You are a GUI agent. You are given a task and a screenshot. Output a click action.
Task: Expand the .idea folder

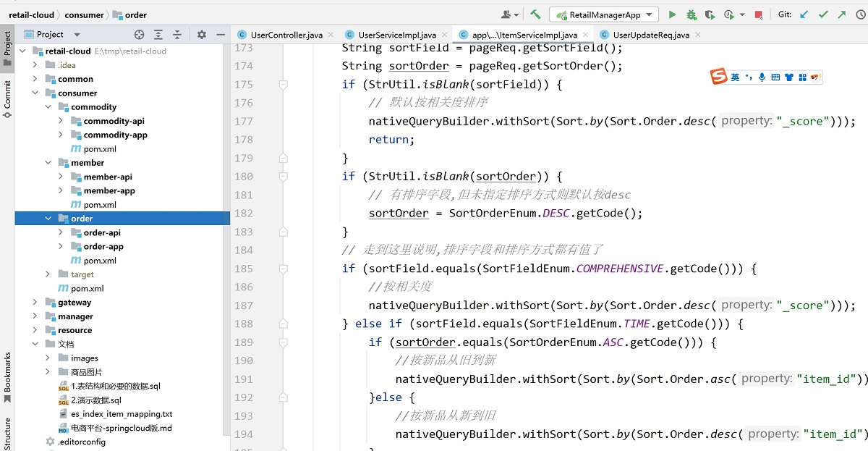(x=35, y=65)
